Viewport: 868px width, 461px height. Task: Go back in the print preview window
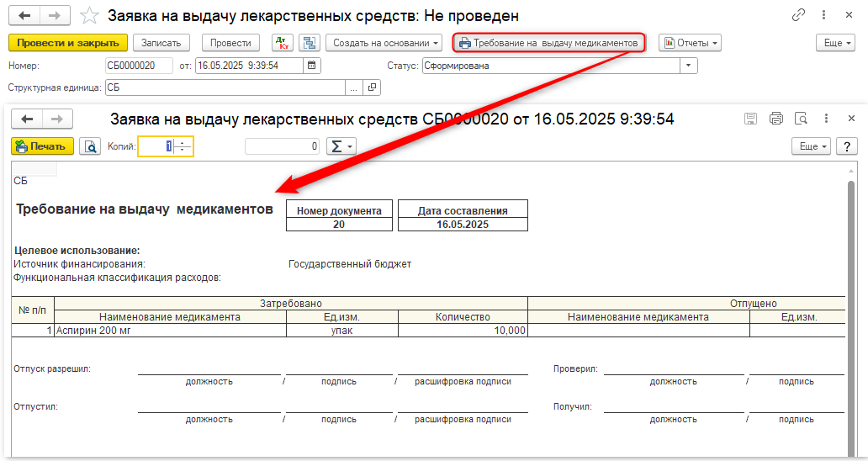tap(27, 119)
